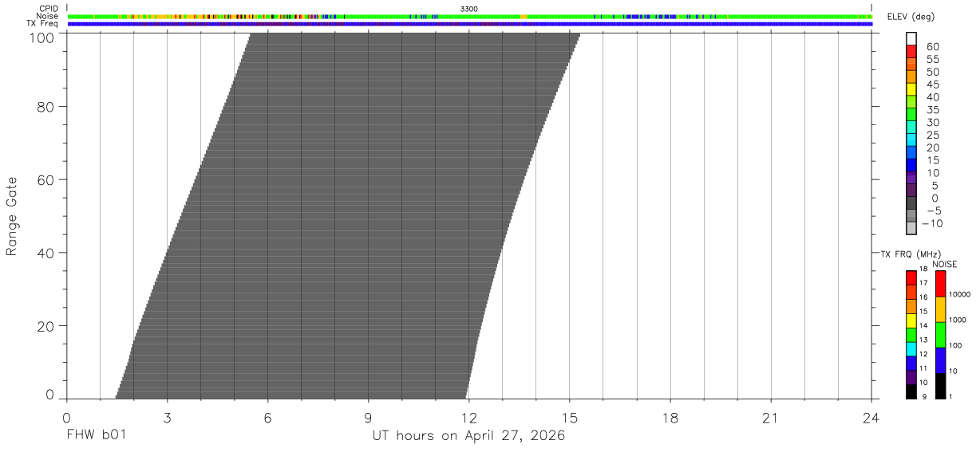Click the red 55–60 segment of ELEV colorbar
The image size is (980, 452).
pos(911,51)
